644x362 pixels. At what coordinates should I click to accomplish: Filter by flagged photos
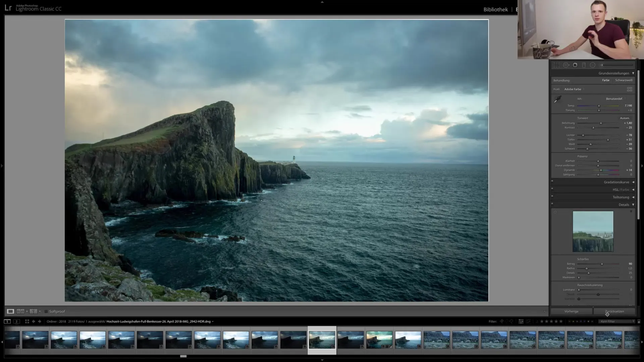502,321
